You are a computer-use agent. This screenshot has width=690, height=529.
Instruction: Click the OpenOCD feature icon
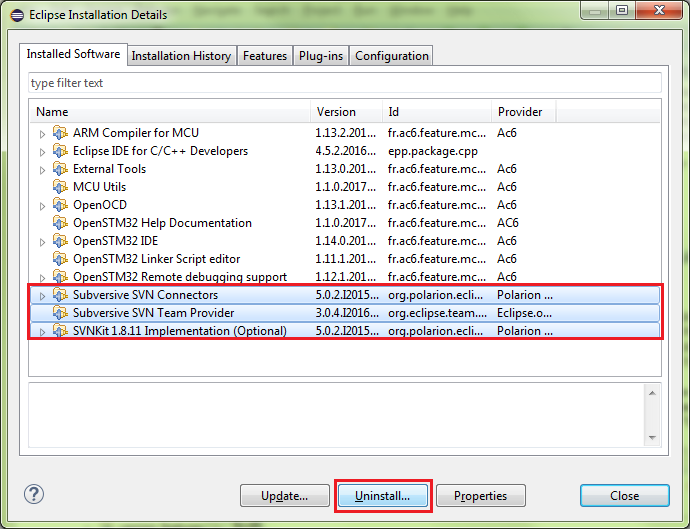pyautogui.click(x=60, y=205)
